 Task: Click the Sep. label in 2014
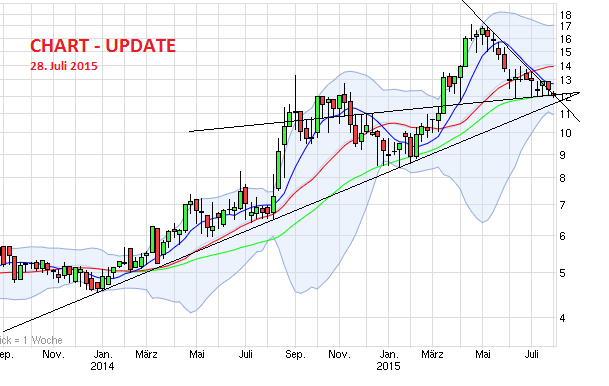(x=295, y=355)
